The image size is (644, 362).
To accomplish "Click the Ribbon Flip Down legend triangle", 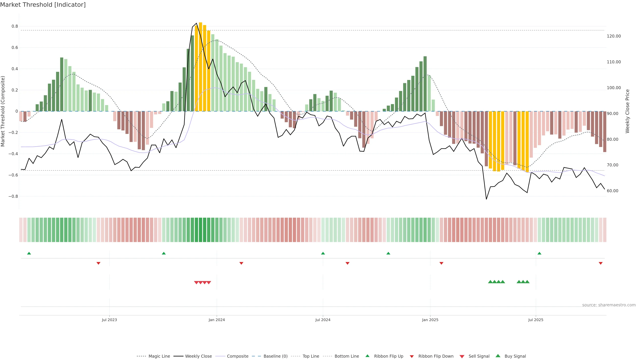I will [412, 356].
